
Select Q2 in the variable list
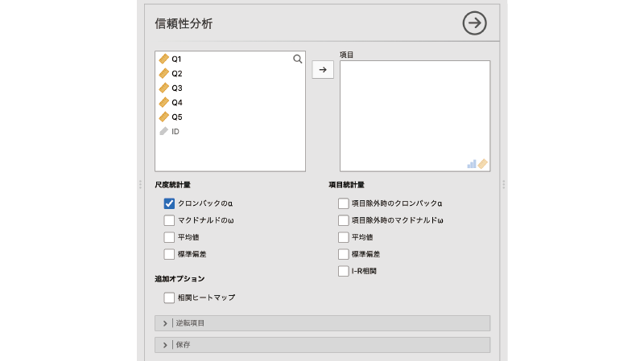[x=177, y=73]
